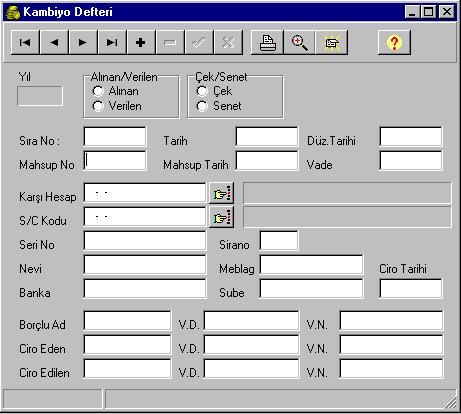
Task: Open help with the question mark icon
Action: pyautogui.click(x=394, y=42)
